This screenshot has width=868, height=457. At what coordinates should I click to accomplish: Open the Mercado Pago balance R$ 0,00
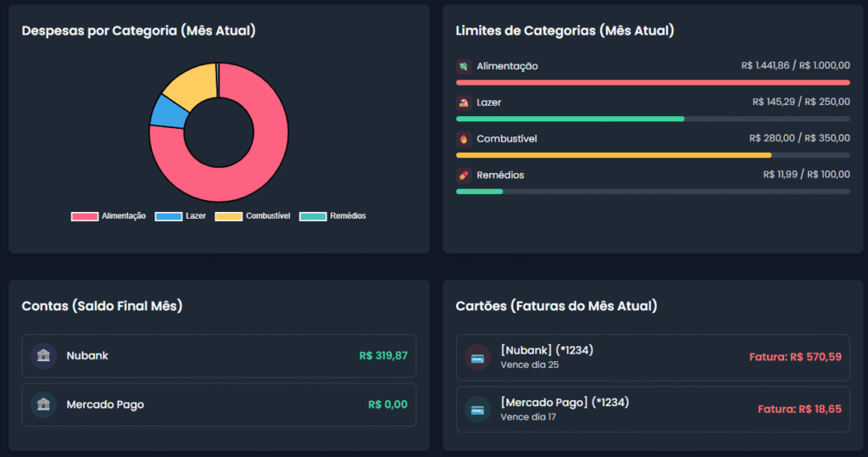pos(387,405)
